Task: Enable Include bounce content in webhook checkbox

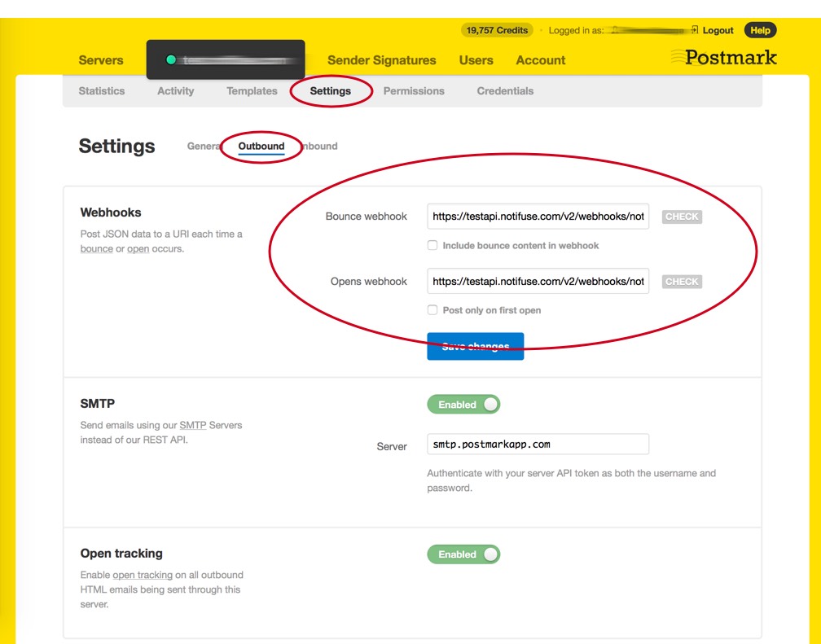Action: (x=432, y=245)
